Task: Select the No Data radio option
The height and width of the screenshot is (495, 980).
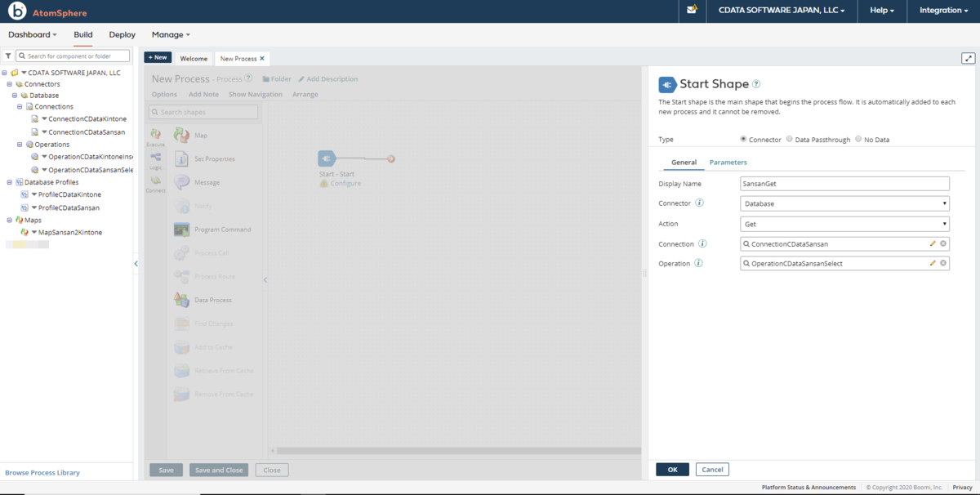Action: [x=858, y=140]
